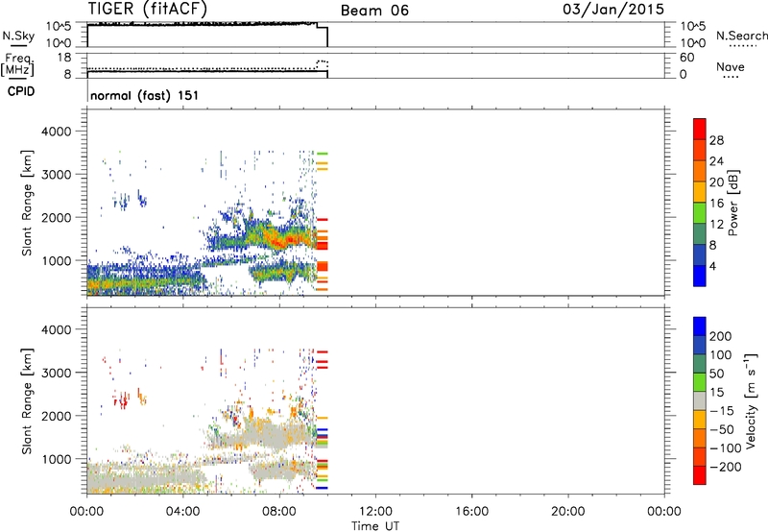The image size is (768, 532).
Task: Click the 2000 tick on velocity panel
Action: coord(57,416)
